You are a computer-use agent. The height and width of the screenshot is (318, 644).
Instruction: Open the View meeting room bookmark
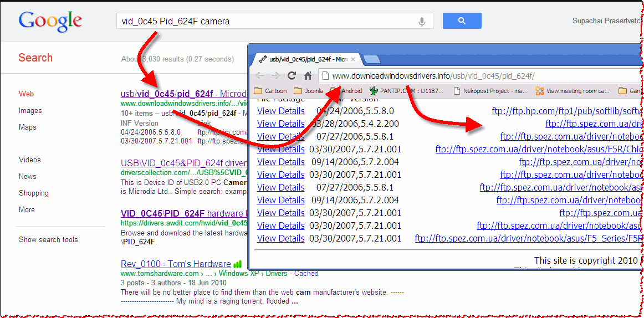(573, 91)
